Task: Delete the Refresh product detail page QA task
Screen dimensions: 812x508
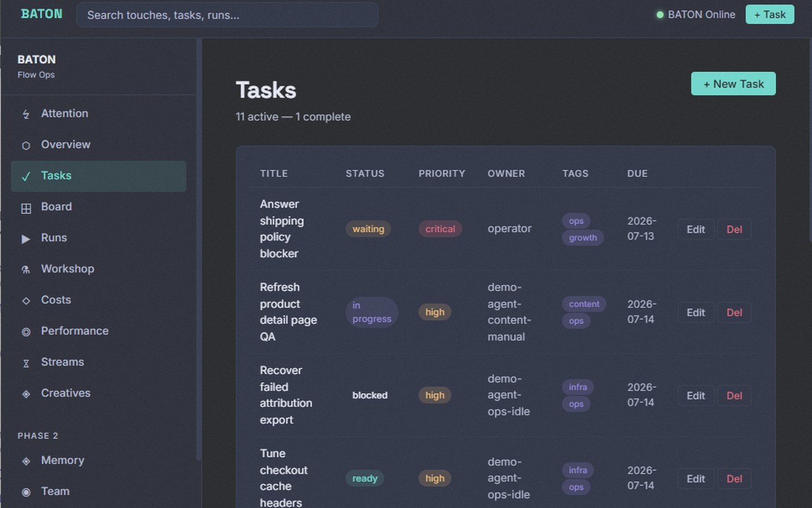Action: point(734,312)
